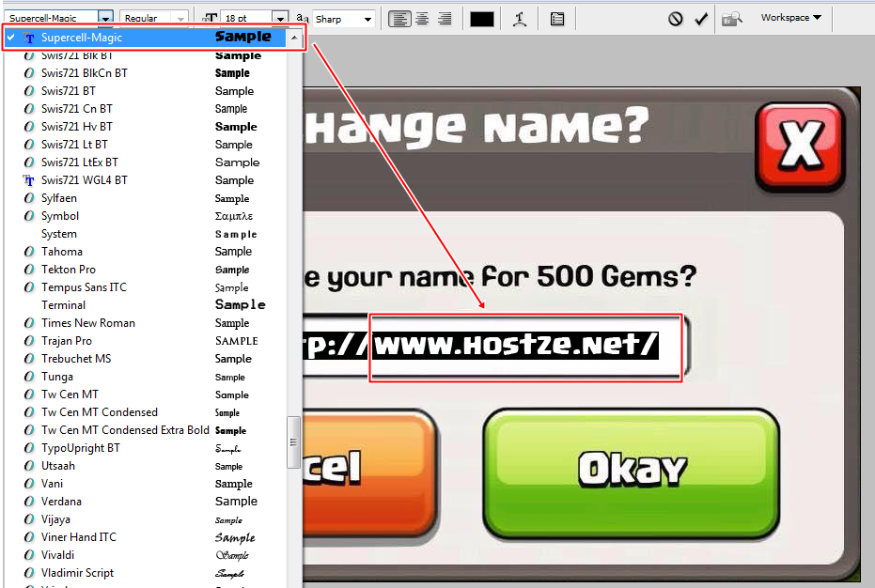Open the Sharp anti-aliasing dropdown

367,18
